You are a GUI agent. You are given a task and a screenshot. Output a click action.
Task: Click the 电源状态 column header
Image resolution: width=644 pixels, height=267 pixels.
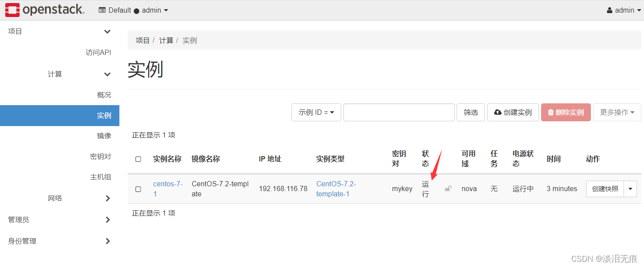pos(523,159)
